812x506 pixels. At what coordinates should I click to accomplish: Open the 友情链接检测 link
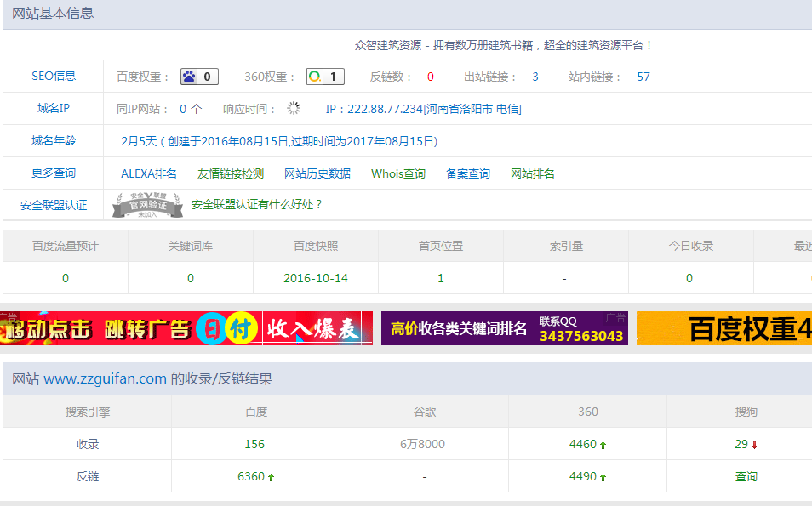point(231,173)
